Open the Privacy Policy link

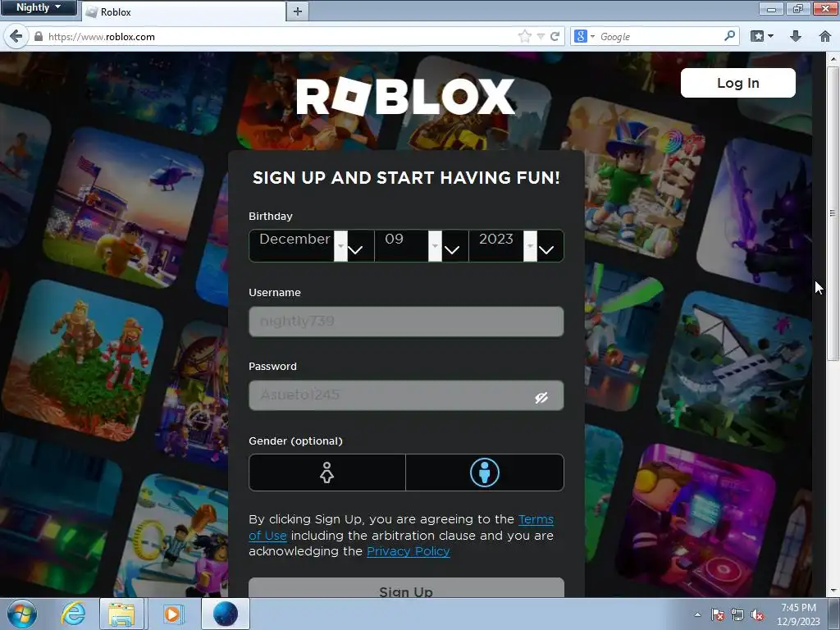coord(409,551)
